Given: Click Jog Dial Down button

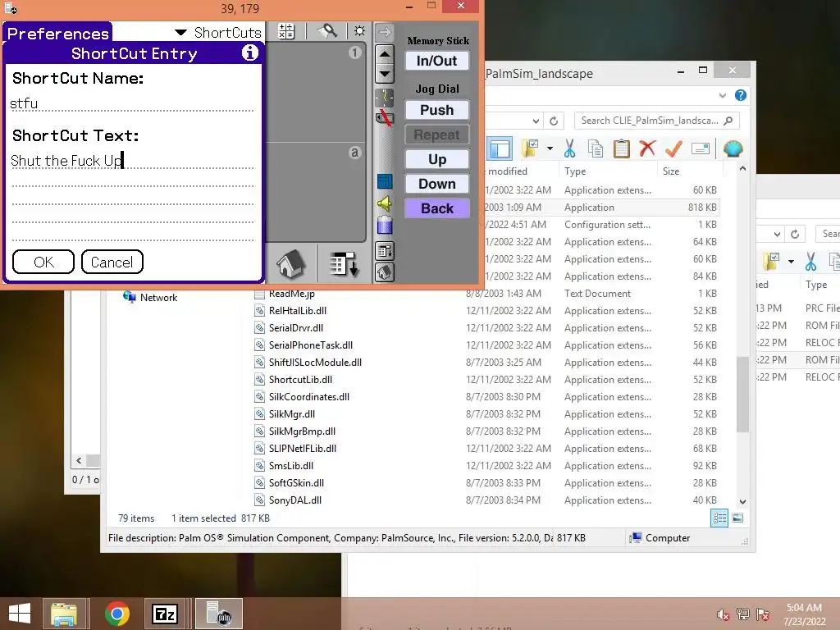Looking at the screenshot, I should tap(437, 184).
